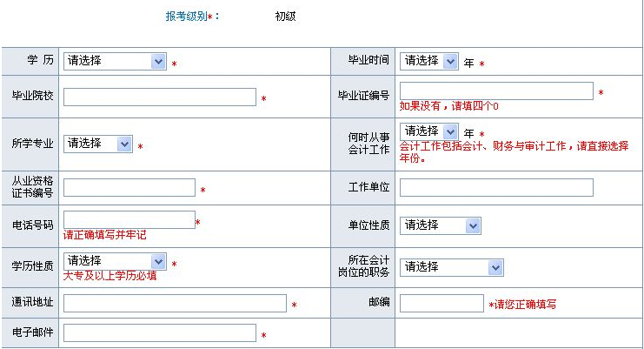Click the 电子邮件 email input field
This screenshot has height=349, width=644.
point(159,333)
